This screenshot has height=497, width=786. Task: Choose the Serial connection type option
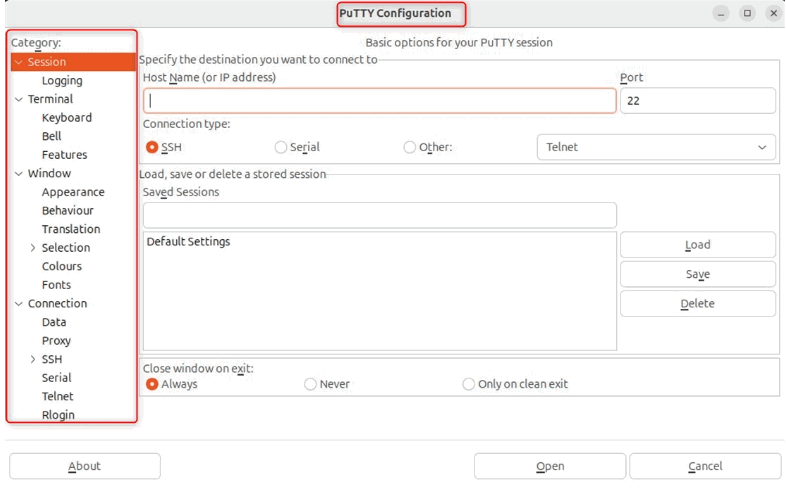click(x=281, y=147)
